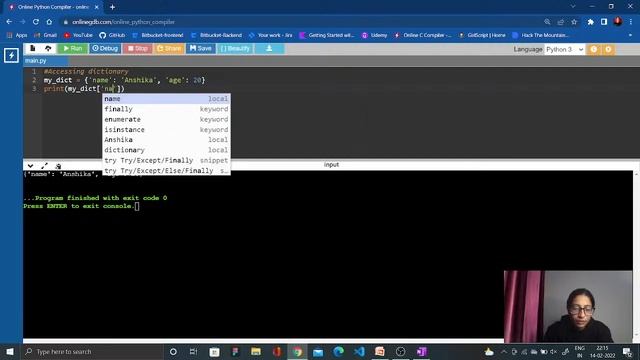
Task: Show hidden system tray icons
Action: coord(504,351)
